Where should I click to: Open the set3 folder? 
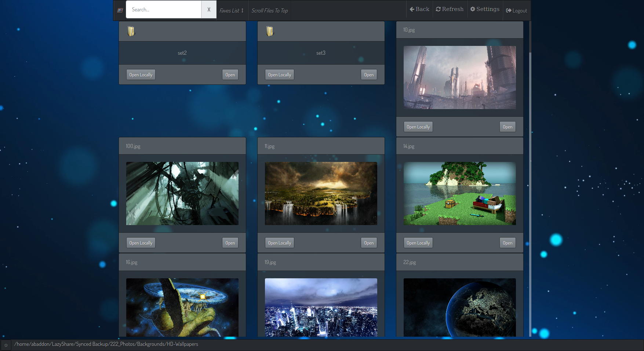[369, 75]
